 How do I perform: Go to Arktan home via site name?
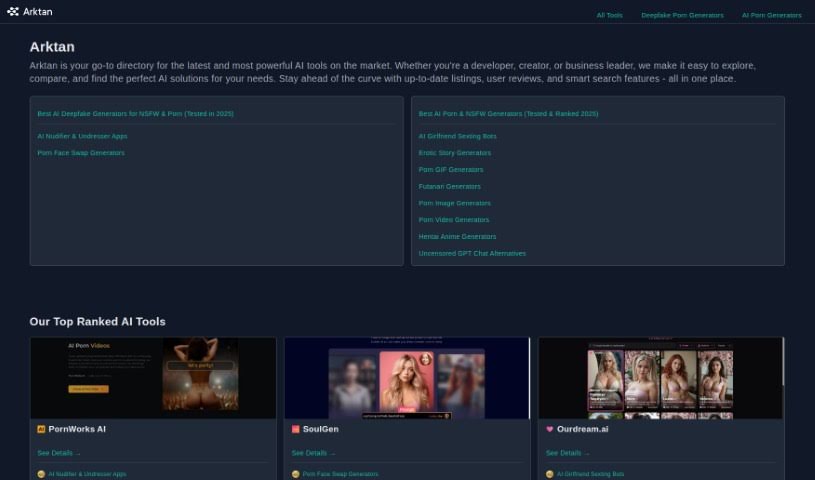38,12
